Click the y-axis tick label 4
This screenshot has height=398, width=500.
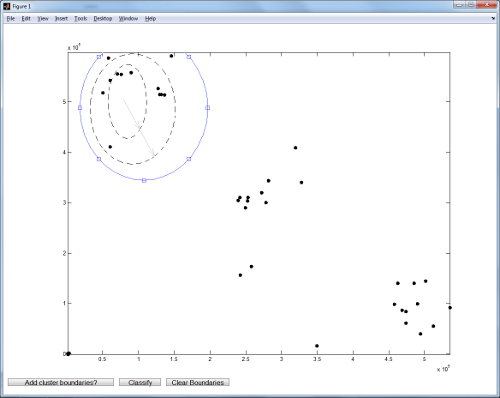click(x=64, y=152)
